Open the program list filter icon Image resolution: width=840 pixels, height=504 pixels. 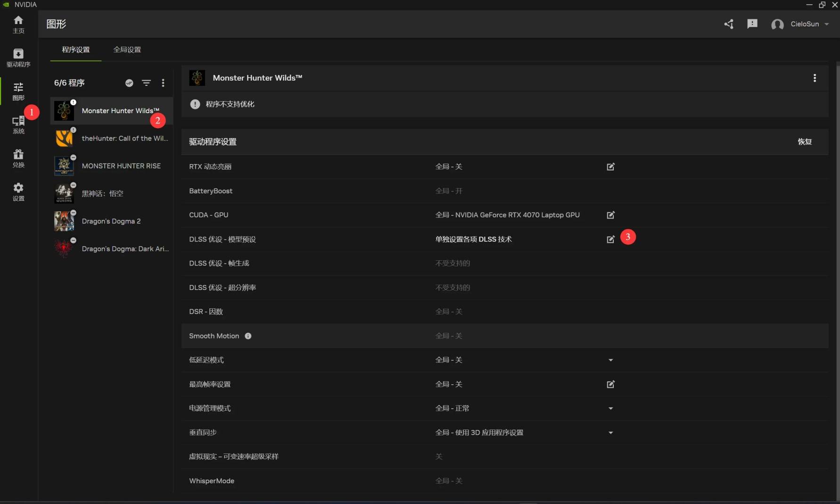(x=147, y=83)
